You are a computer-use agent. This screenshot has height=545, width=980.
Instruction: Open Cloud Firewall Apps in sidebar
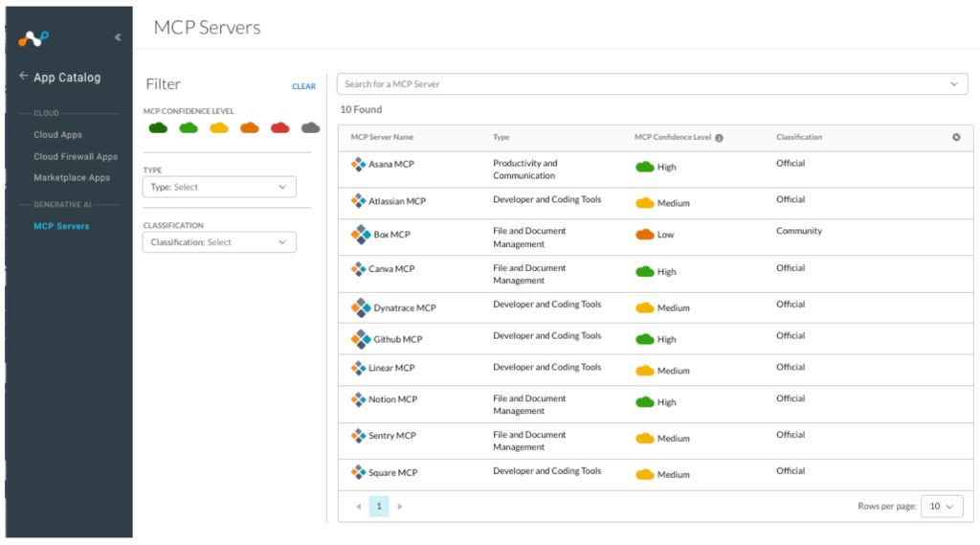(x=76, y=156)
